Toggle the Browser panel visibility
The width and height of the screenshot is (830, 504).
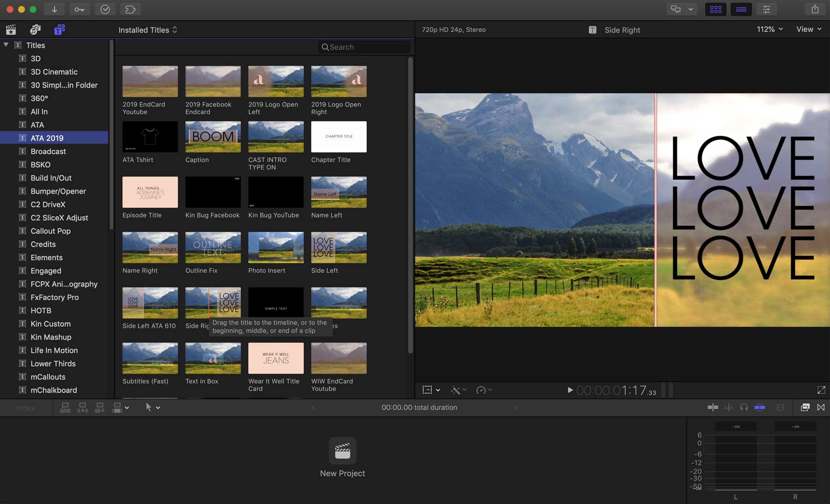[716, 9]
